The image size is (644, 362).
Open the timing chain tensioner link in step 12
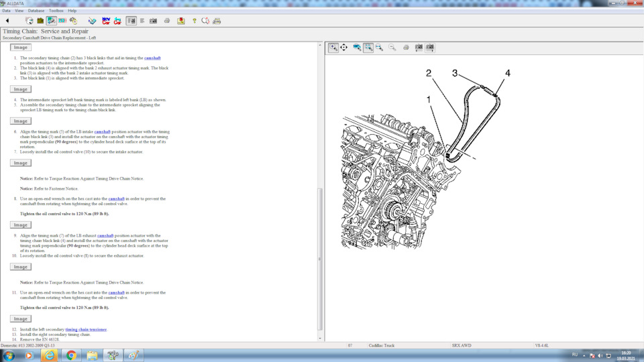(x=86, y=330)
